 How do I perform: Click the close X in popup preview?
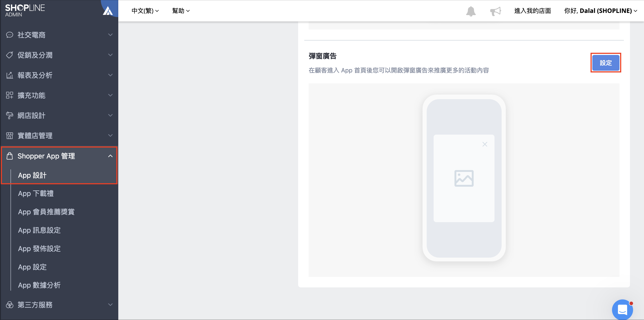(x=485, y=144)
